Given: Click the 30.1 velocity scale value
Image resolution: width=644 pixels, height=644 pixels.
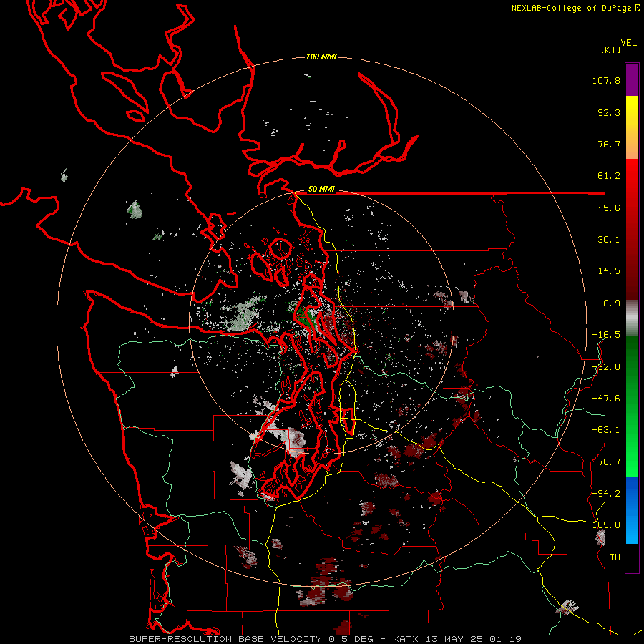Looking at the screenshot, I should coord(609,240).
